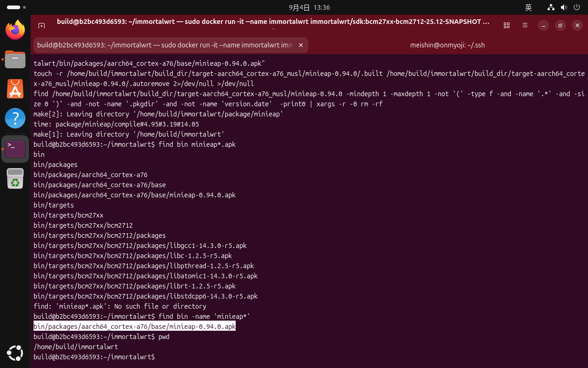Open the network status system menu
Screen dimensions: 588x368
click(551, 7)
